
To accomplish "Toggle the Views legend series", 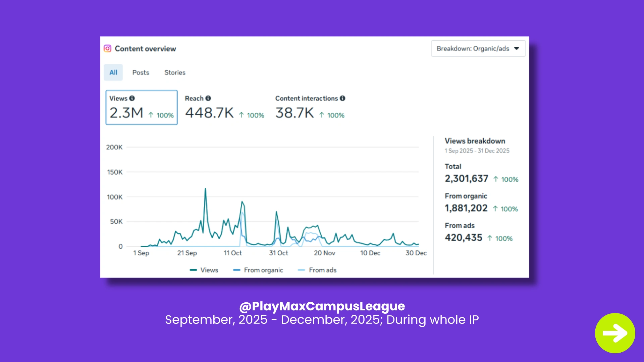I will pos(204,270).
